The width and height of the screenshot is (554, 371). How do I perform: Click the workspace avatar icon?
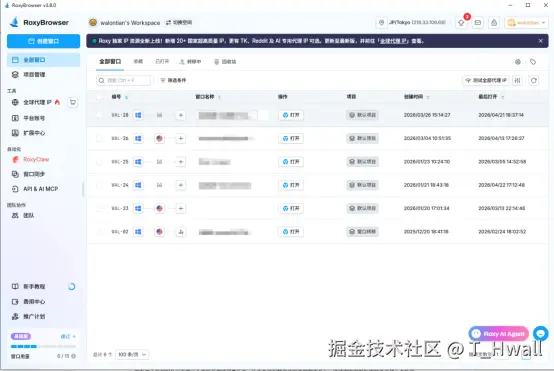point(93,22)
